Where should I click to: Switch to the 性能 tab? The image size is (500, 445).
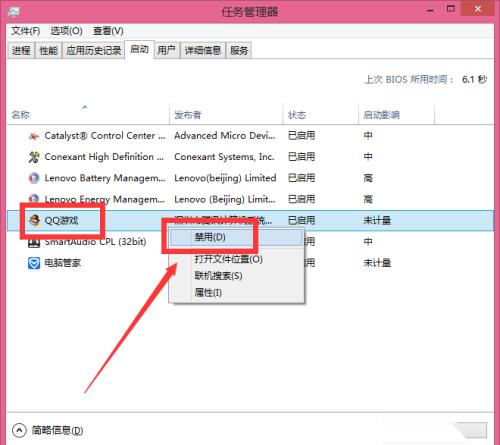point(48,51)
